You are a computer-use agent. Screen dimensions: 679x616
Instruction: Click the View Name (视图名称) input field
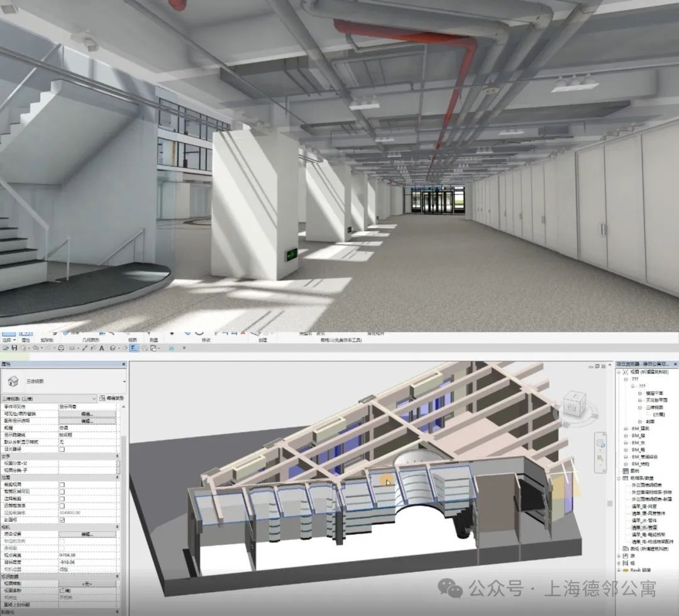point(87,590)
